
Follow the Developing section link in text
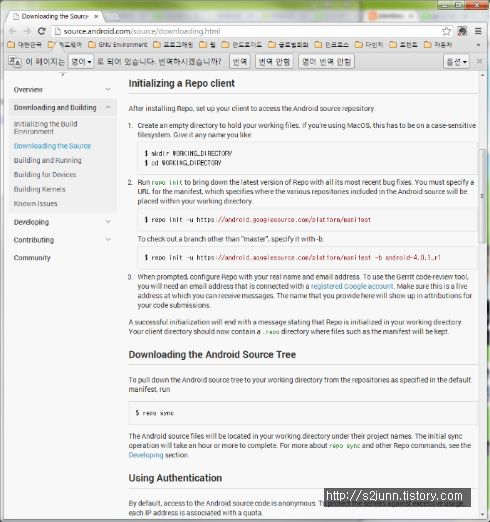[x=146, y=455]
